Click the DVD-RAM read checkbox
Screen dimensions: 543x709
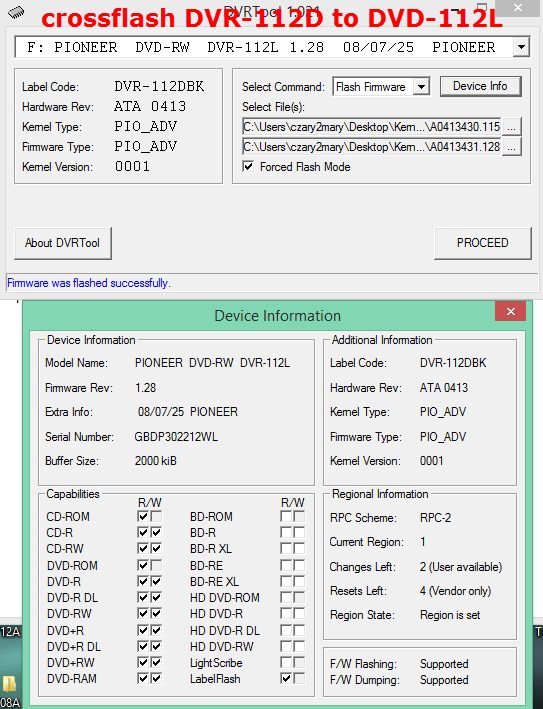pyautogui.click(x=143, y=678)
